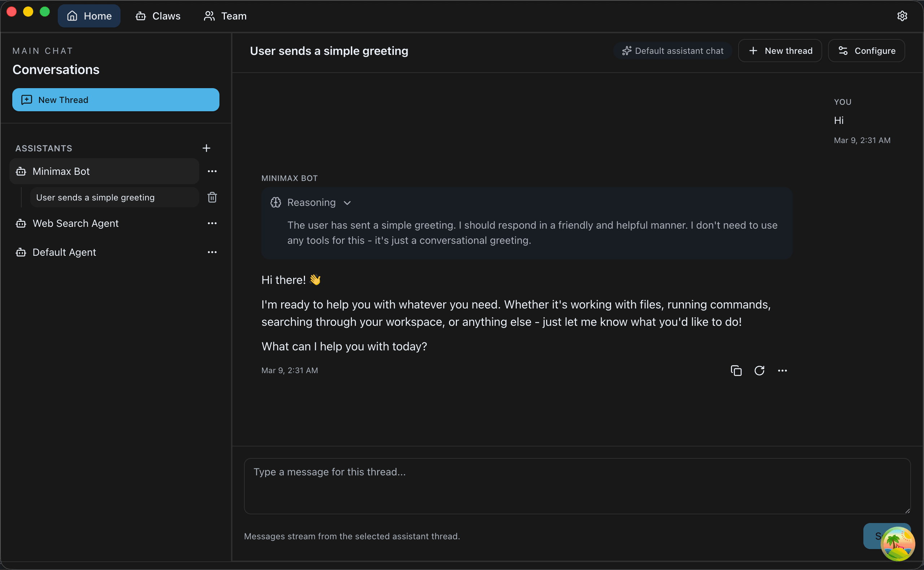Regenerate the assistant's response
This screenshot has height=570, width=924.
pos(759,370)
